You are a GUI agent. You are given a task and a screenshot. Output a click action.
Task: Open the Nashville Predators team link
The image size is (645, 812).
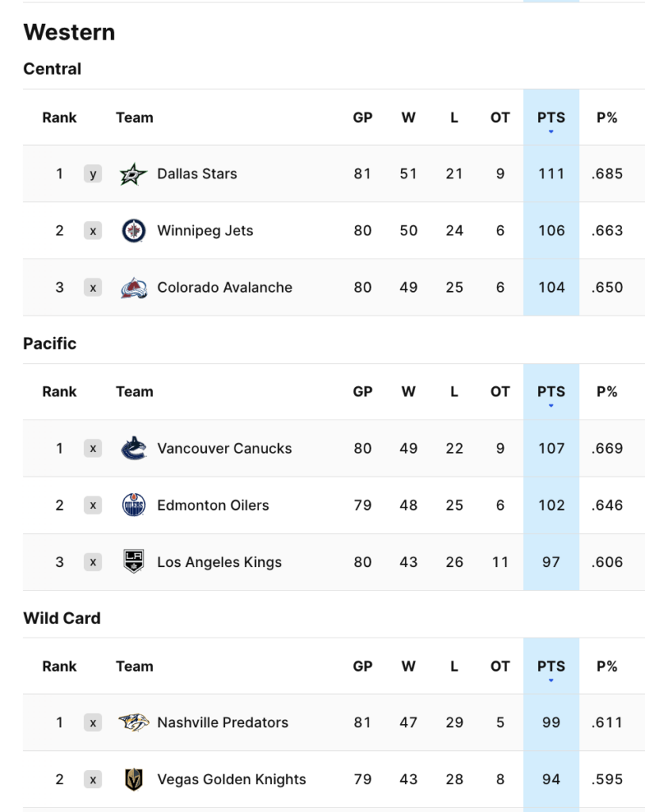click(223, 722)
